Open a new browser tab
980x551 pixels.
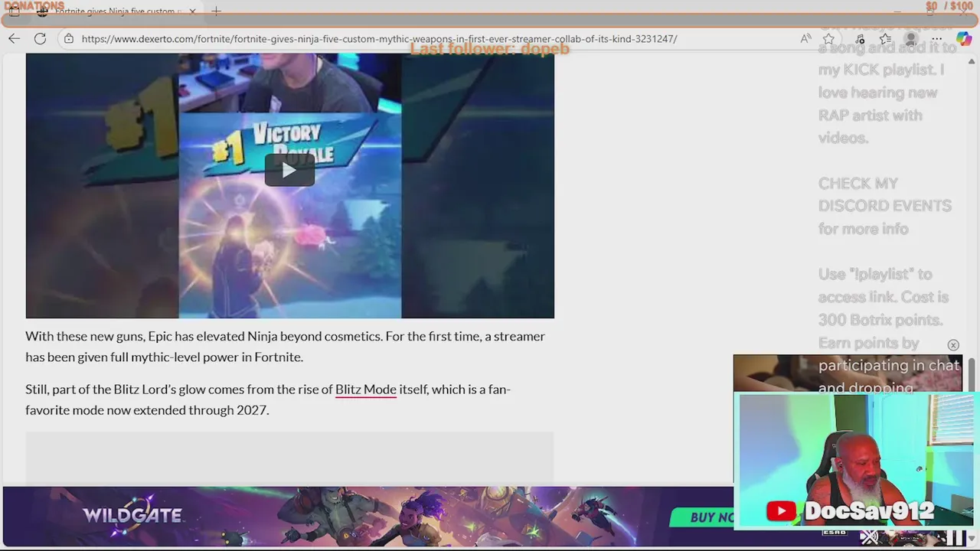pyautogui.click(x=216, y=11)
